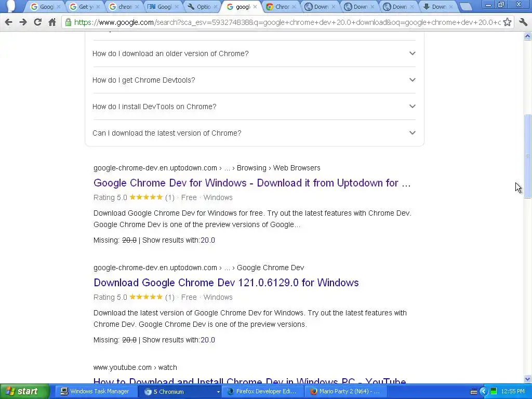532x399 pixels.
Task: Switch to 'Mario Party 2 (N64)' Firefox window
Action: coord(345,392)
